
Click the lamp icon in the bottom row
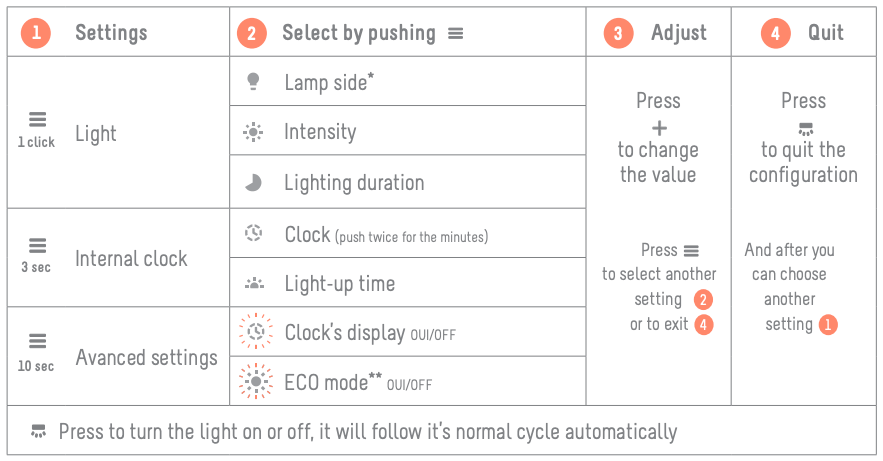tap(38, 431)
